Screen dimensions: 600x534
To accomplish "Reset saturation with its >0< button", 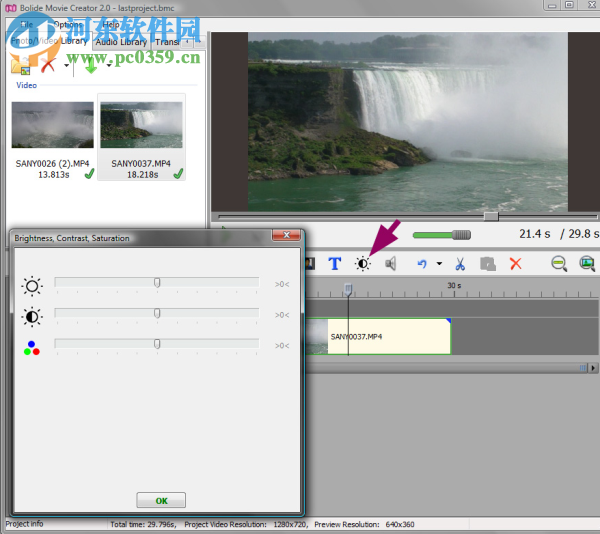I will [x=282, y=345].
